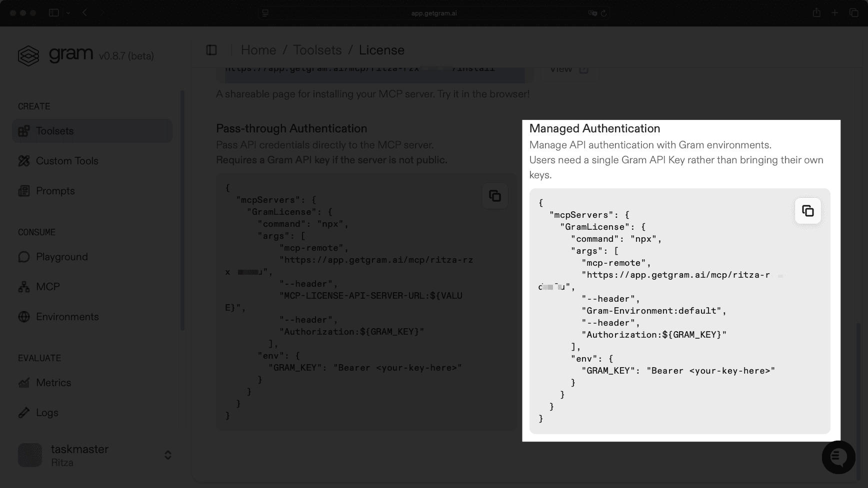Go back to Toolsets breadcrumb
Screen dimensions: 868x488
317,50
